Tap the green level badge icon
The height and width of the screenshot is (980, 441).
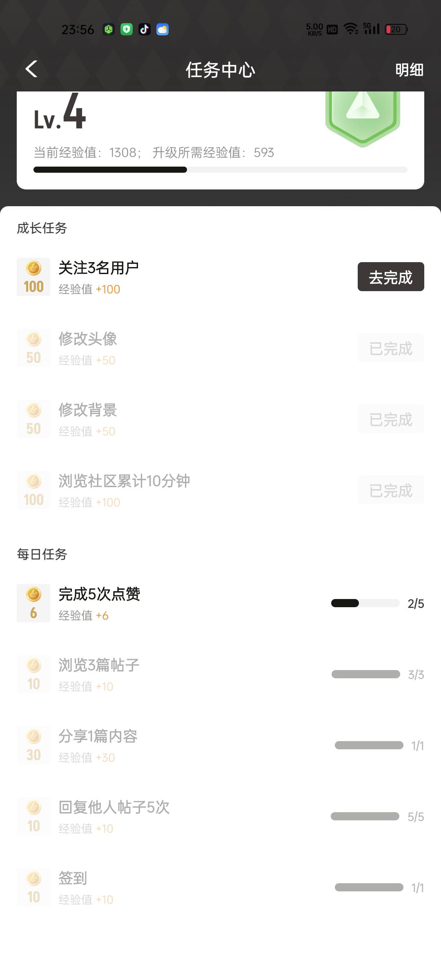(363, 116)
